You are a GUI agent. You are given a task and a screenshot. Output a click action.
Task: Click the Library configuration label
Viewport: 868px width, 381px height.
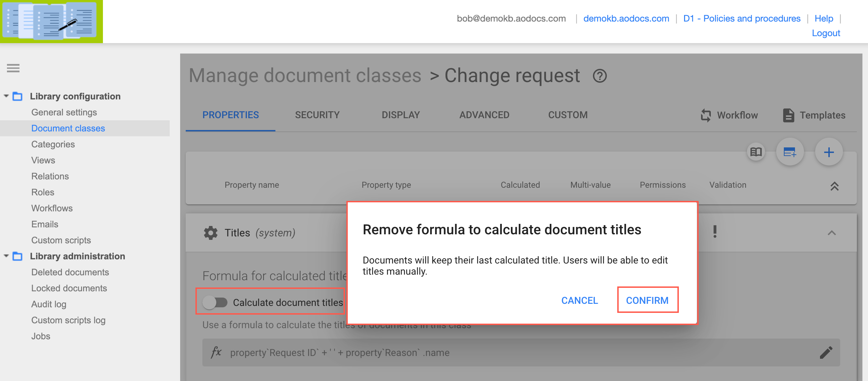[x=75, y=96]
